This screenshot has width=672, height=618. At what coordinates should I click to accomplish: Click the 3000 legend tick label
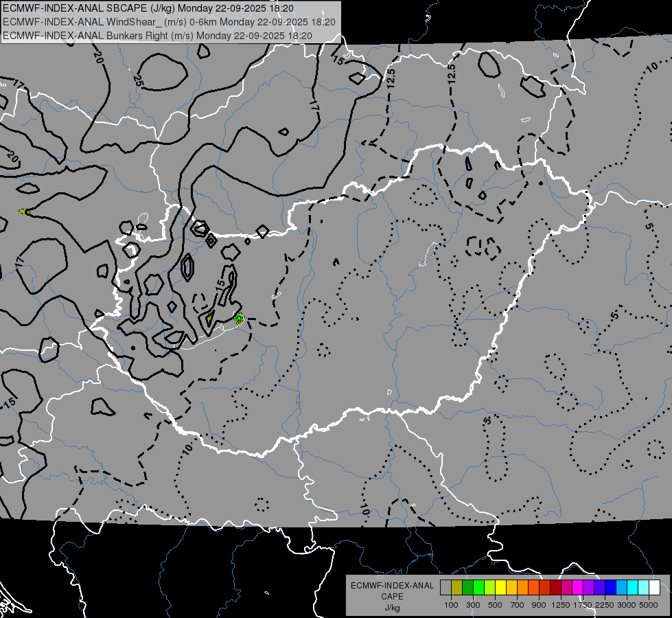click(627, 605)
